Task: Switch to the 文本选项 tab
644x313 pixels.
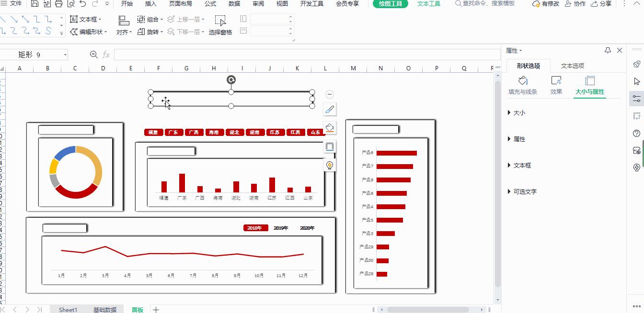Action: click(573, 66)
